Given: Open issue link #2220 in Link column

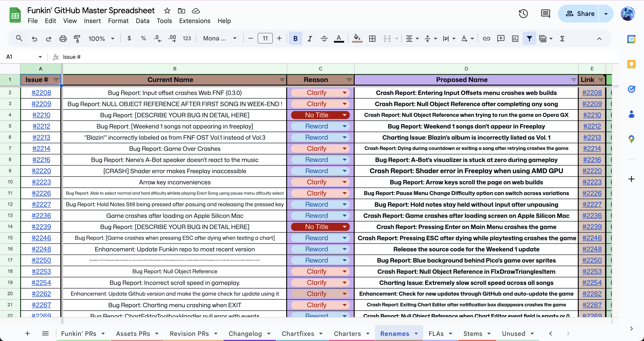Looking at the screenshot, I should 592,171.
